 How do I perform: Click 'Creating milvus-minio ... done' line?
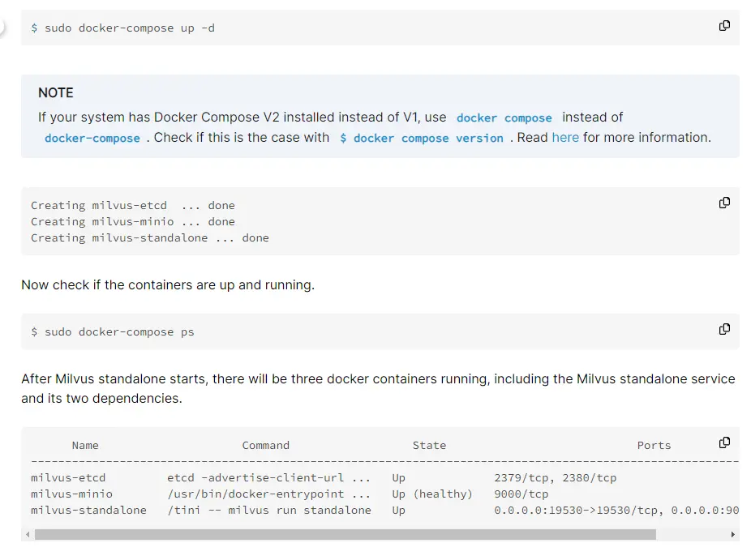pos(133,221)
